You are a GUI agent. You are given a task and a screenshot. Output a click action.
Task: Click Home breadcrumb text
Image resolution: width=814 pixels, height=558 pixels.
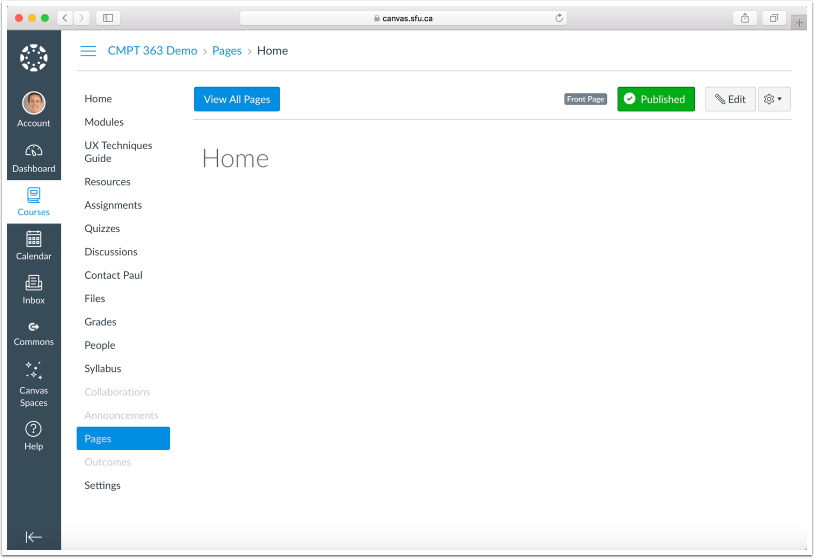pyautogui.click(x=273, y=51)
